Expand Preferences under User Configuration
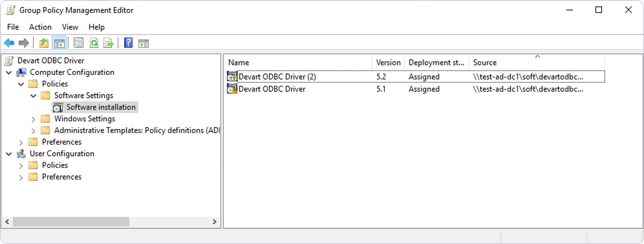 tap(21, 177)
